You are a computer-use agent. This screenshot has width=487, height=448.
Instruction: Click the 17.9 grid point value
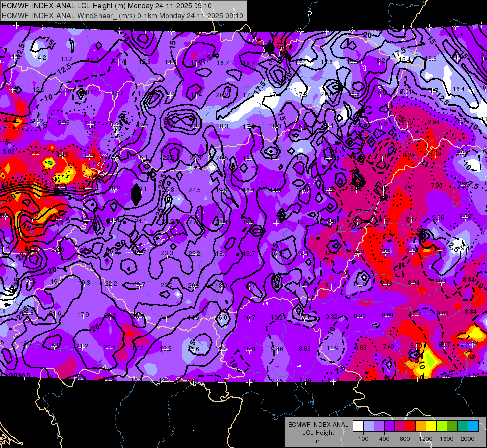point(83,315)
